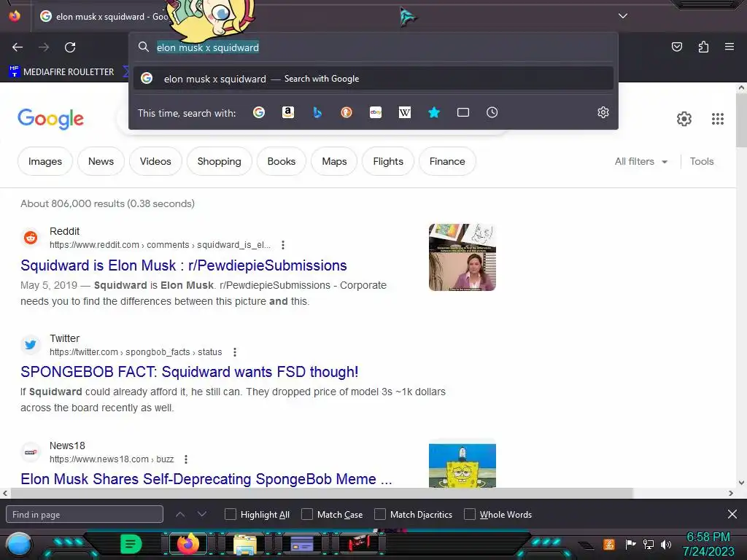Screen dimensions: 747x560
Task: Switch to the Videos filter
Action: (155, 161)
